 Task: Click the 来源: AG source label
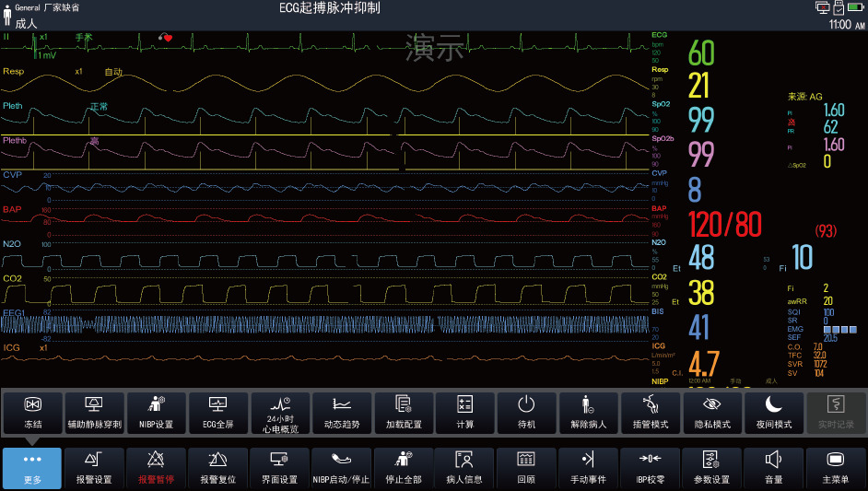coord(805,97)
